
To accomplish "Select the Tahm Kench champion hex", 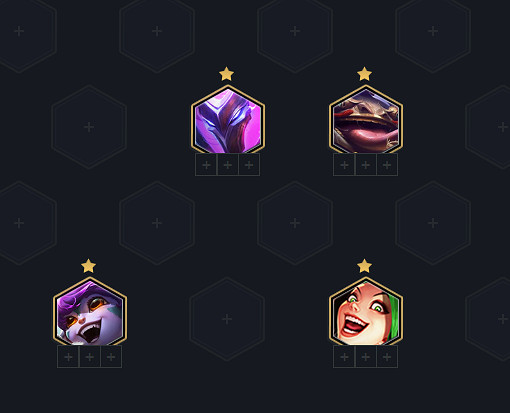I will click(366, 119).
